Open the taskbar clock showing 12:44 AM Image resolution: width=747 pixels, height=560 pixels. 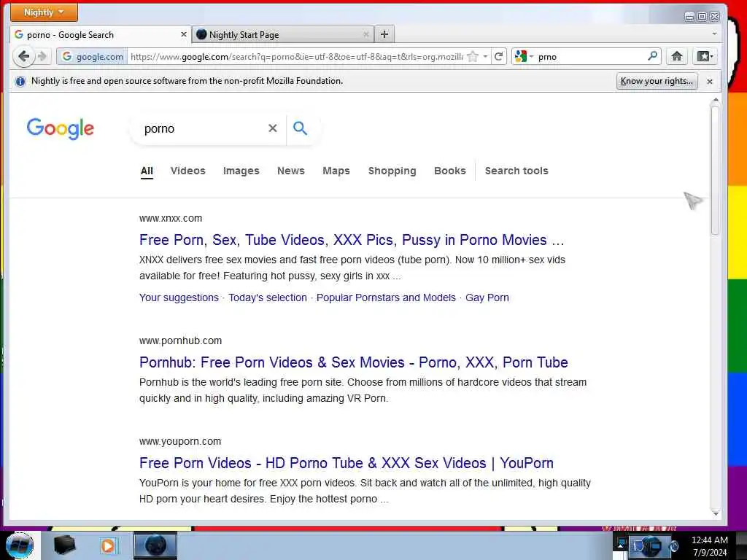click(709, 546)
